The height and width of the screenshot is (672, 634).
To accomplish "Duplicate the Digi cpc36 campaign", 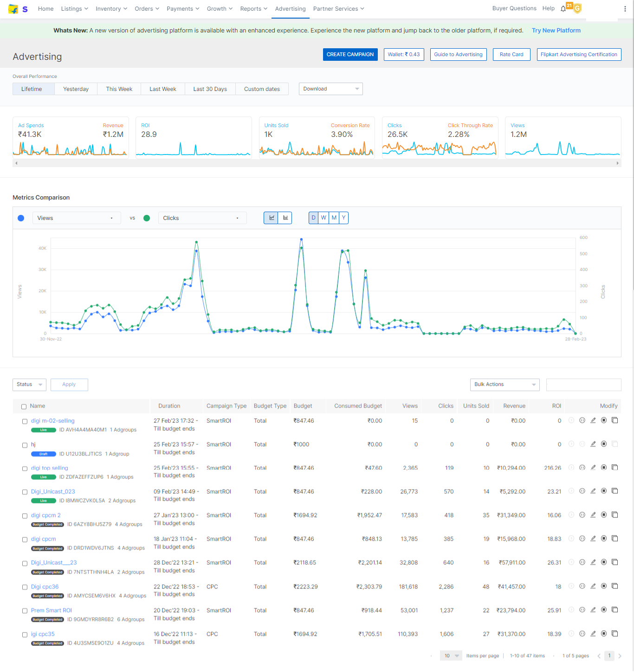I will [615, 587].
